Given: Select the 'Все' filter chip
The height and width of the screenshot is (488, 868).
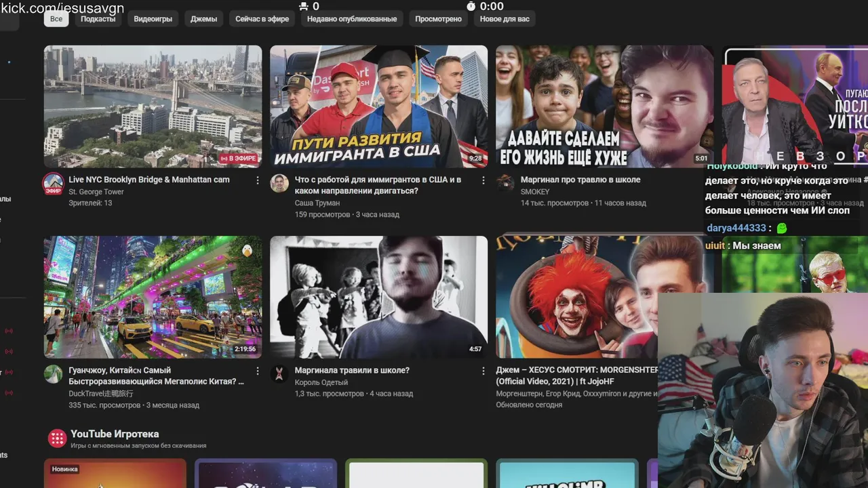Looking at the screenshot, I should [x=56, y=19].
